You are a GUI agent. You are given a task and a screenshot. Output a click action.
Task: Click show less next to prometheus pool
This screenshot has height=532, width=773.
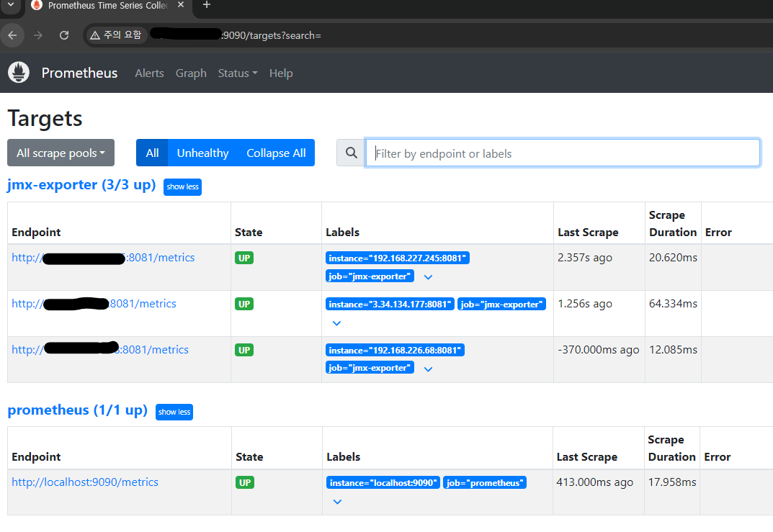(174, 412)
